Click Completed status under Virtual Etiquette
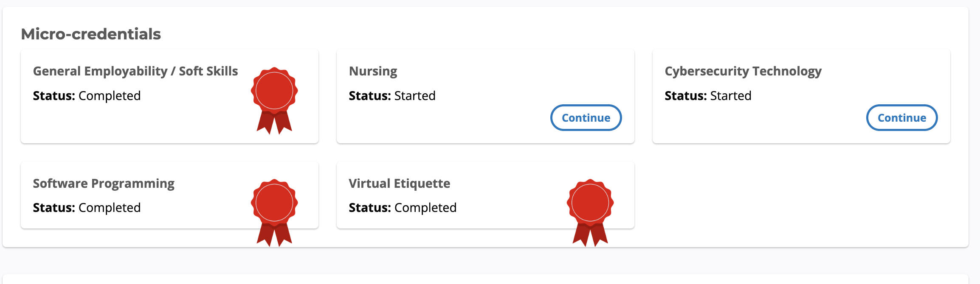The image size is (980, 284). point(425,208)
